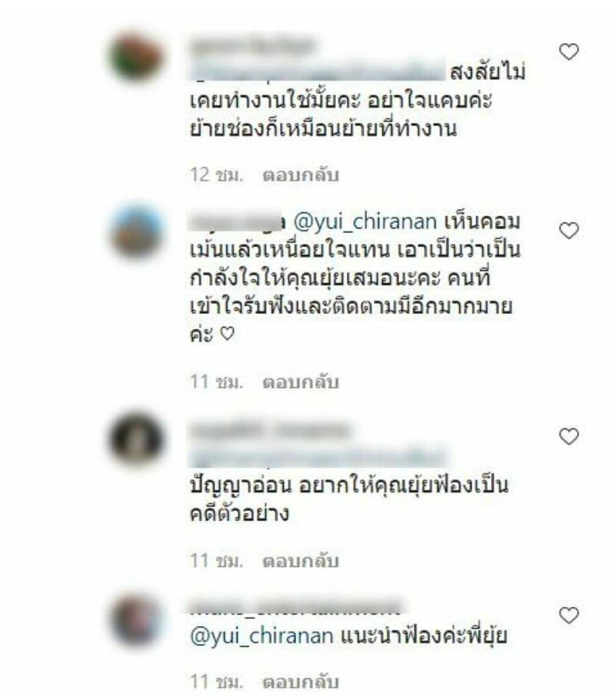Reply to the คดีตัวอย่าง comment
Viewport: 616px width, 696px height.
coord(301,561)
